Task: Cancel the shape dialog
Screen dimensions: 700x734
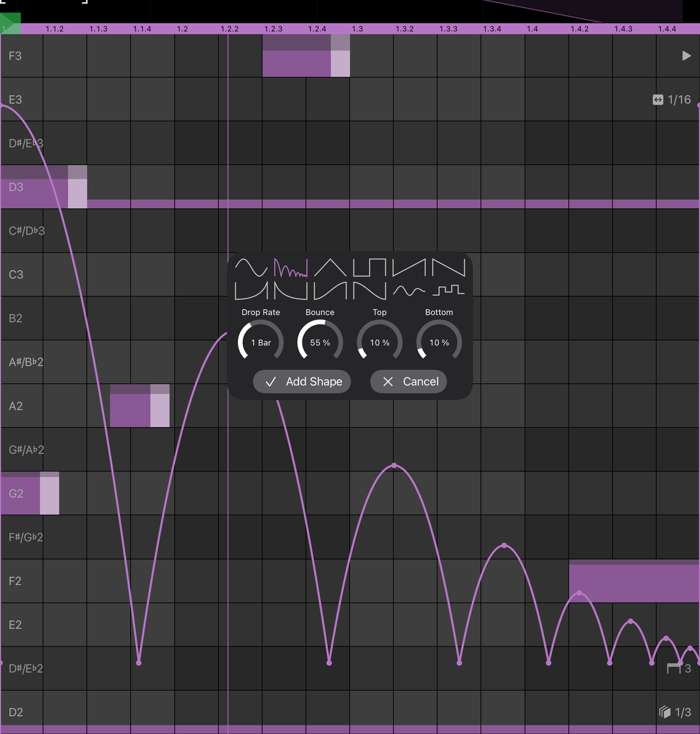Action: coord(409,382)
